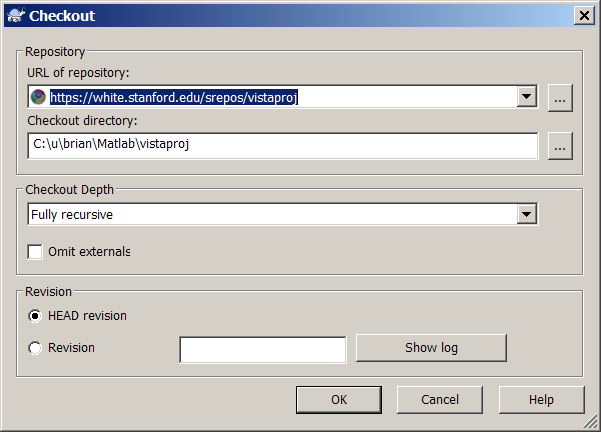Confirm checkout with the OK button
This screenshot has height=432, width=601.
coord(339,399)
